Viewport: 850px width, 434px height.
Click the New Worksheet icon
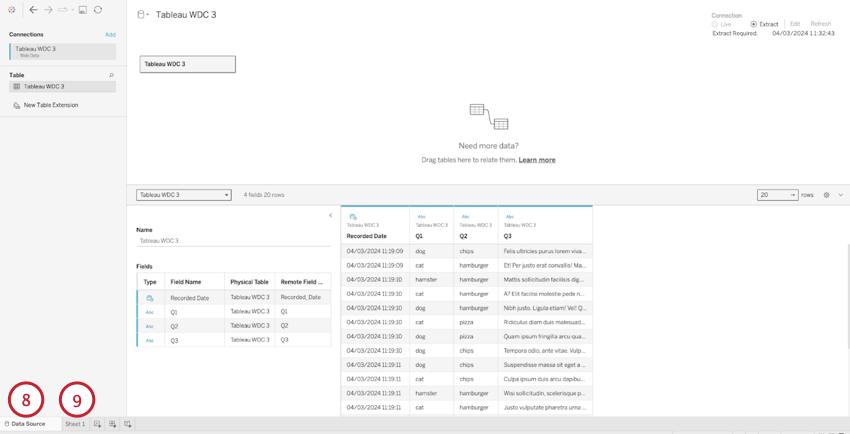pyautogui.click(x=98, y=424)
